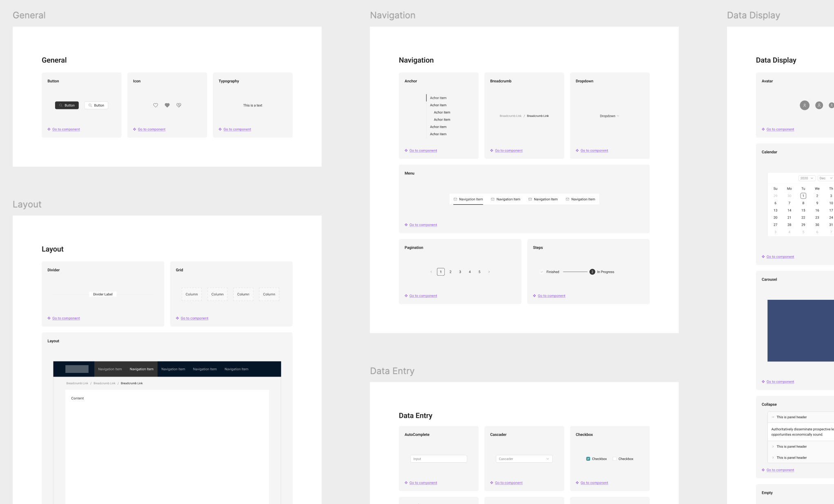Select highlighted Navigation Item in dark Layout header
Screen dimensions: 834x504
(x=142, y=369)
